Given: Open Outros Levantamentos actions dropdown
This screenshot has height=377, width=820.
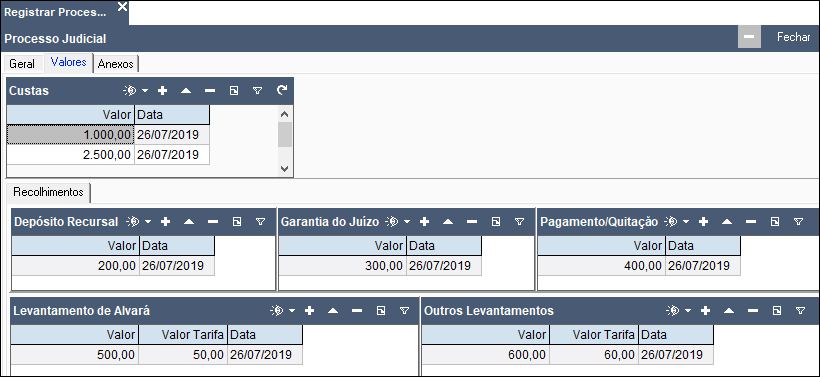Looking at the screenshot, I should coord(688,311).
